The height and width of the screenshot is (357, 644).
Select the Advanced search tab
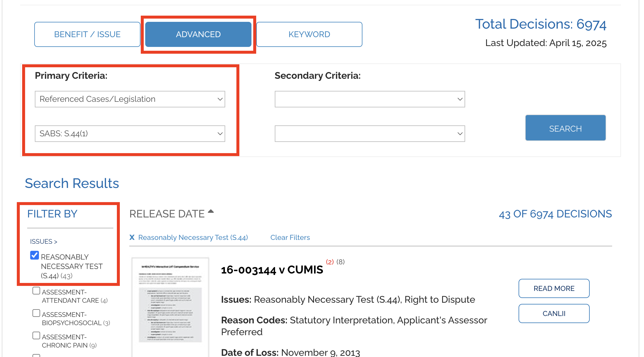coord(198,34)
